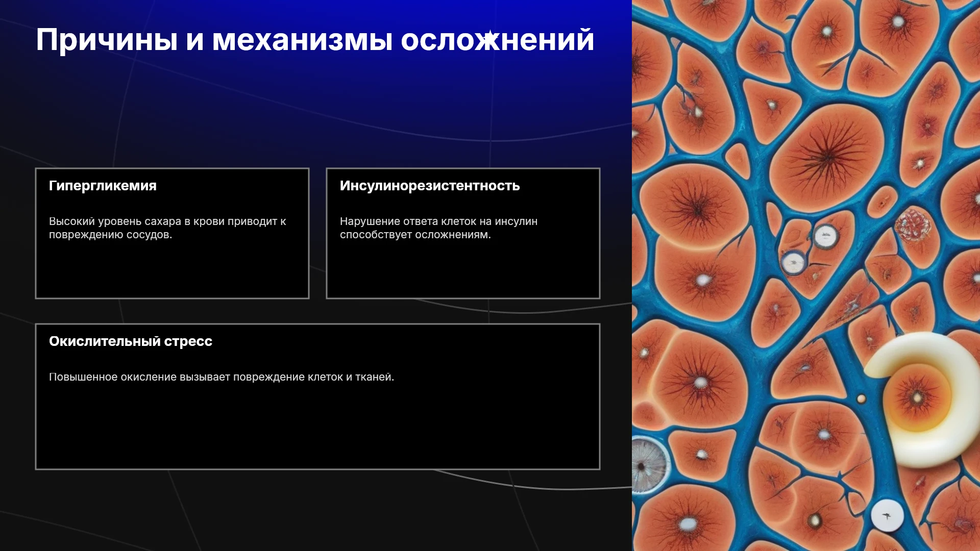Select the Инсулинорезистентность card box

463,233
